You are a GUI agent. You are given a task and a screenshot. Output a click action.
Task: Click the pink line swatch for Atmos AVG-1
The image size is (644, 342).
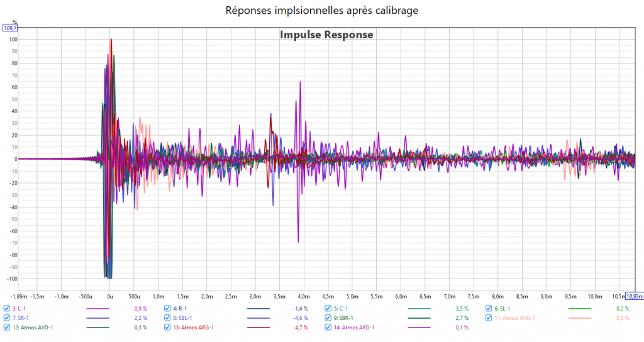[580, 319]
